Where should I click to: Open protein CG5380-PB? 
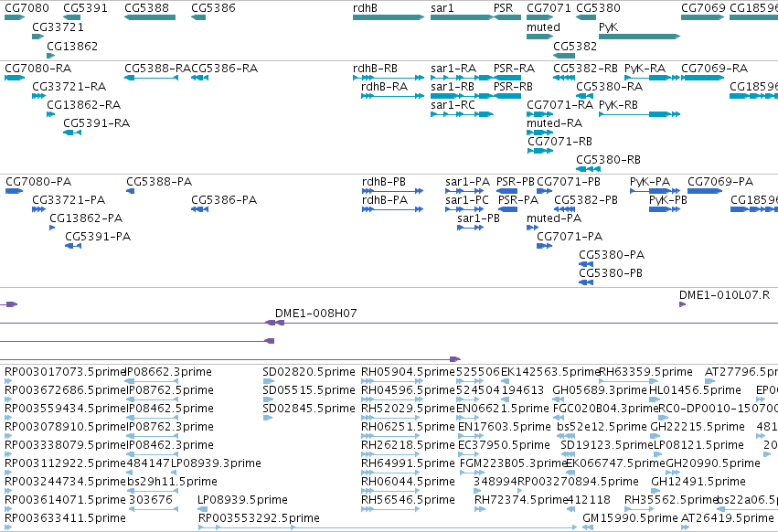[611, 273]
